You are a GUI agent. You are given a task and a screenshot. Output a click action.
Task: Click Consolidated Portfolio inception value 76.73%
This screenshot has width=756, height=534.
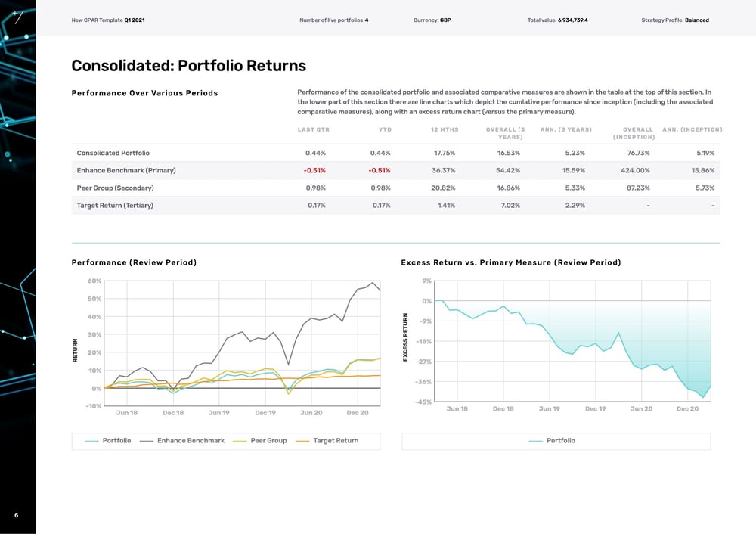638,153
